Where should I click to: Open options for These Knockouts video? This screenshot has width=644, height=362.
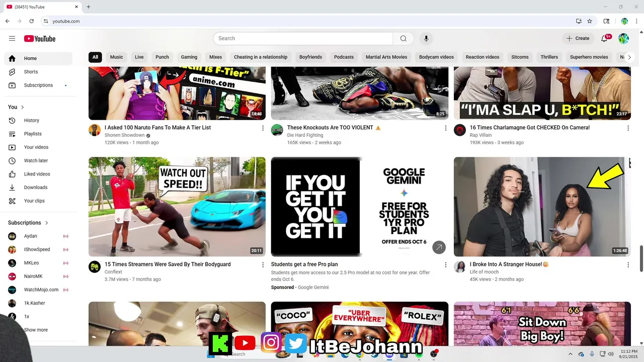(x=445, y=128)
